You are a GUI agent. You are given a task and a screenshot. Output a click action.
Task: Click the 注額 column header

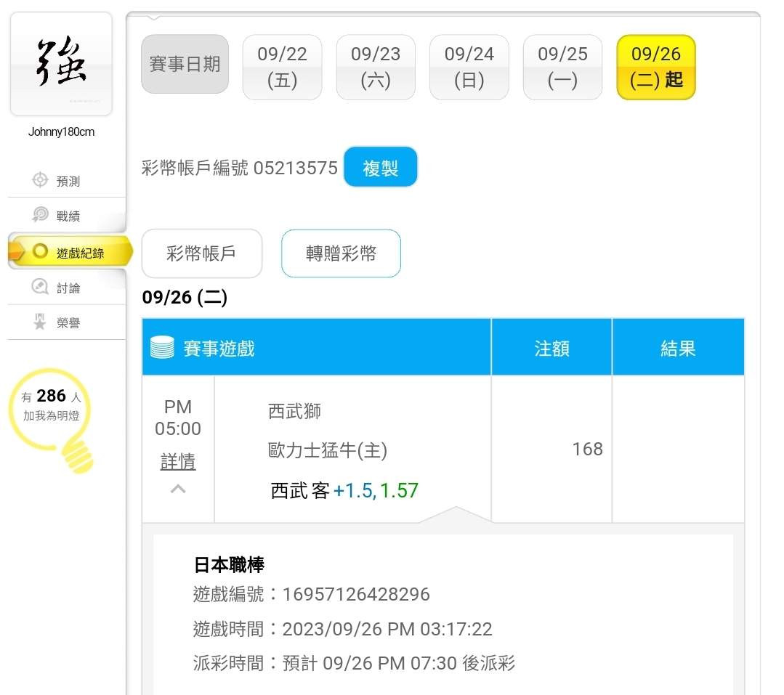pos(552,348)
